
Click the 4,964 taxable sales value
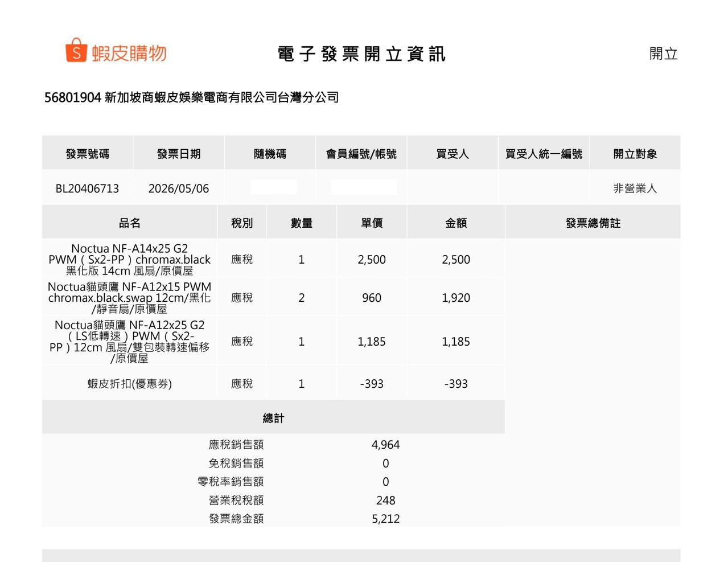(x=385, y=445)
